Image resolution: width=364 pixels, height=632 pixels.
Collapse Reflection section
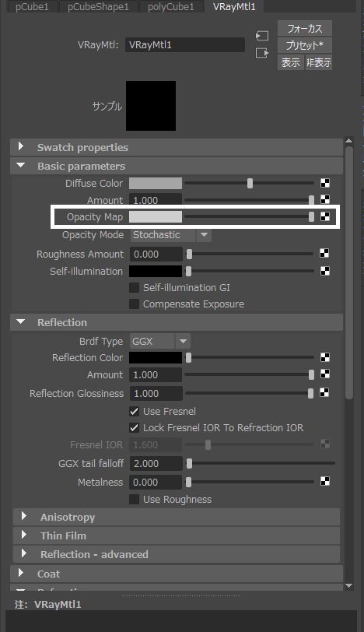coord(177,322)
